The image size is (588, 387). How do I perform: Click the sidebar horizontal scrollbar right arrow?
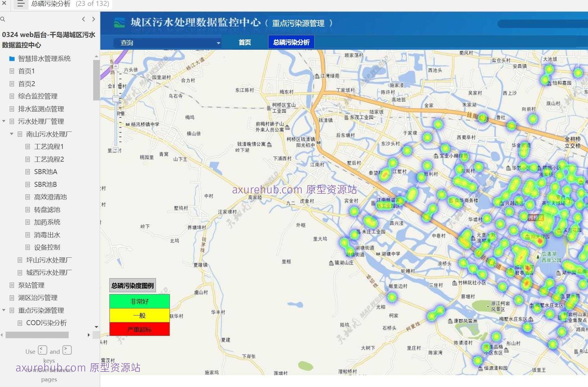(x=89, y=335)
